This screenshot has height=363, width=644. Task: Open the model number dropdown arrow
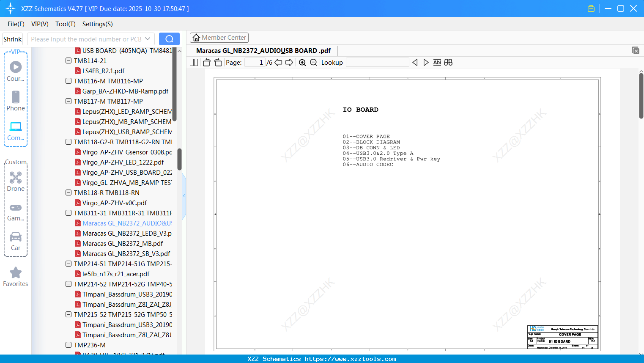[148, 39]
